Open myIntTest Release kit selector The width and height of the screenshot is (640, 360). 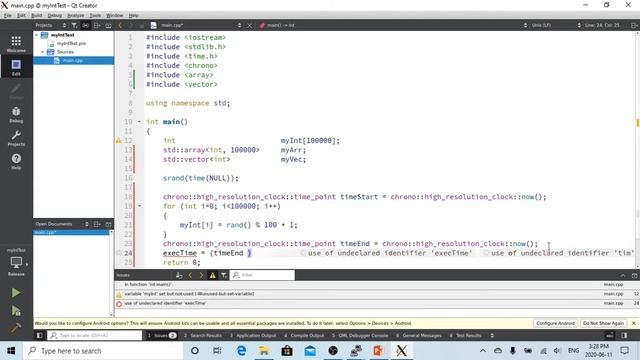tap(16, 262)
